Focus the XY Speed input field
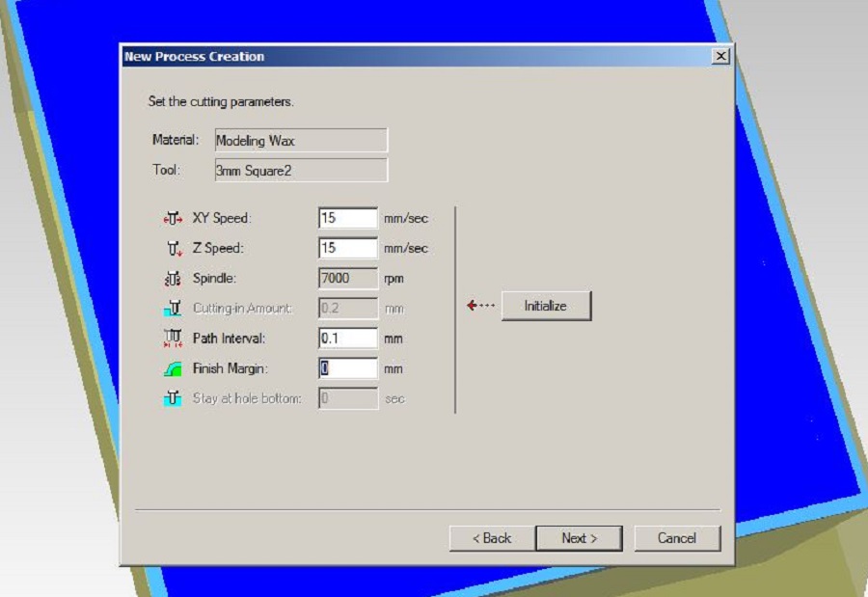The image size is (868, 597). point(348,218)
